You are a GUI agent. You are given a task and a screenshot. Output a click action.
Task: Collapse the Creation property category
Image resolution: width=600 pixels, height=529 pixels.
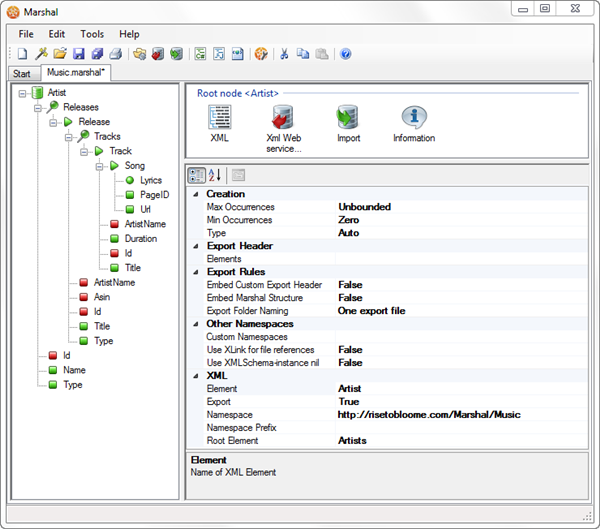pyautogui.click(x=196, y=194)
